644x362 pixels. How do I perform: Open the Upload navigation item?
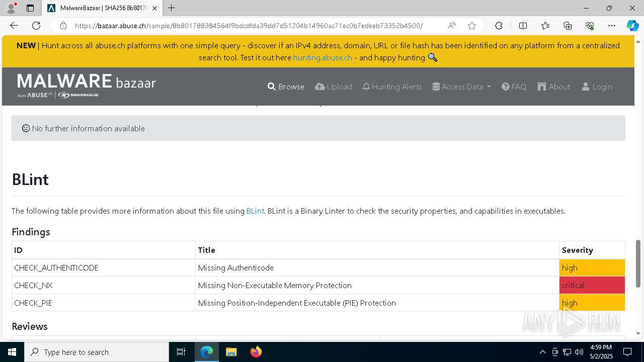(334, 86)
